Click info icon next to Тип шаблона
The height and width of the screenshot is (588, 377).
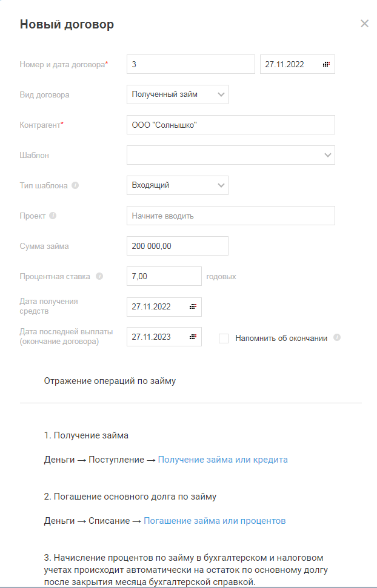click(75, 185)
